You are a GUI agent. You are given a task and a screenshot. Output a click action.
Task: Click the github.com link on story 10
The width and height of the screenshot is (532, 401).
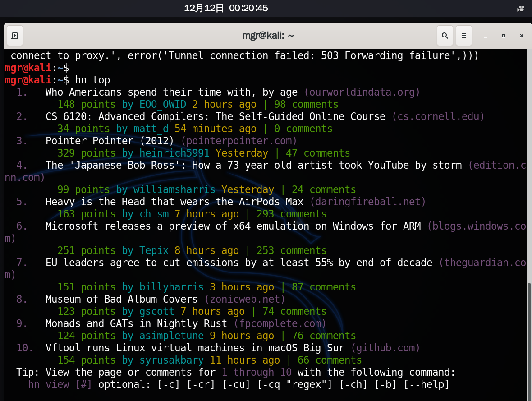click(x=385, y=348)
